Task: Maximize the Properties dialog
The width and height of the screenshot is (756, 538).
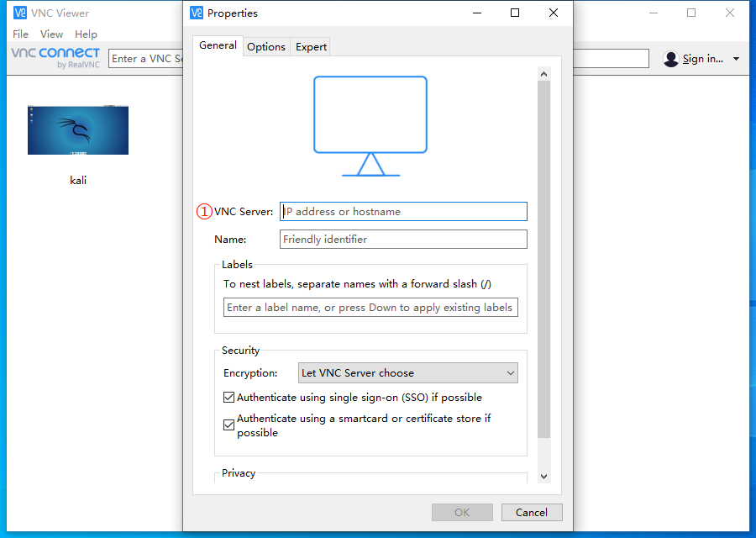Action: pyautogui.click(x=515, y=13)
